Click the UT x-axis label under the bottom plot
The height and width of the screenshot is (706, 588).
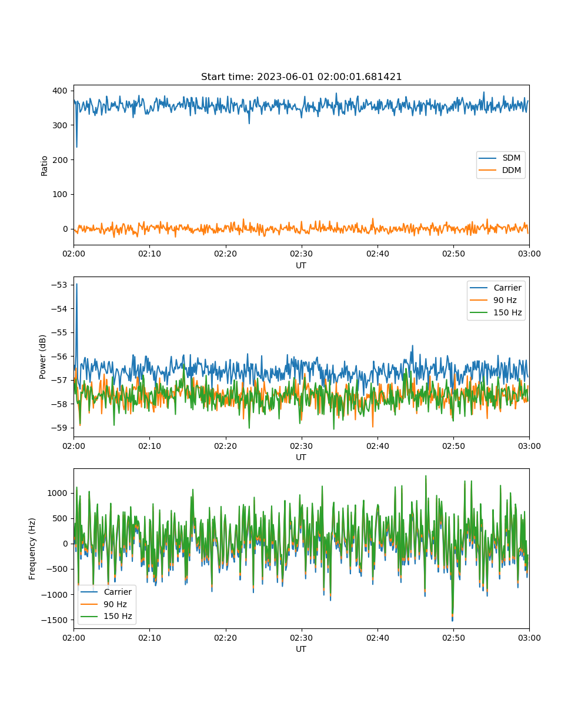tap(301, 649)
